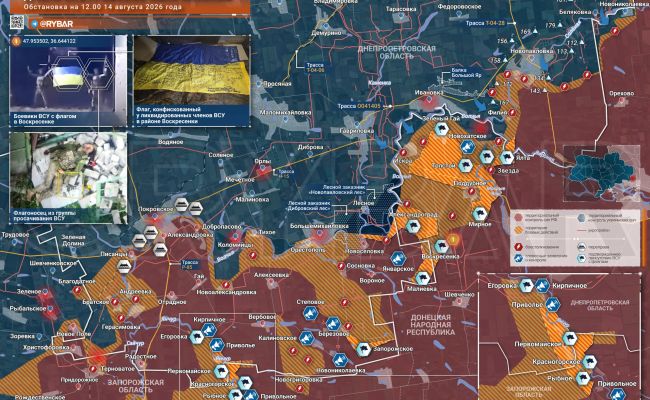Image resolution: width=650 pixels, height=400 pixels.
Task: Click the Терноватое town label
Action: pos(118,368)
